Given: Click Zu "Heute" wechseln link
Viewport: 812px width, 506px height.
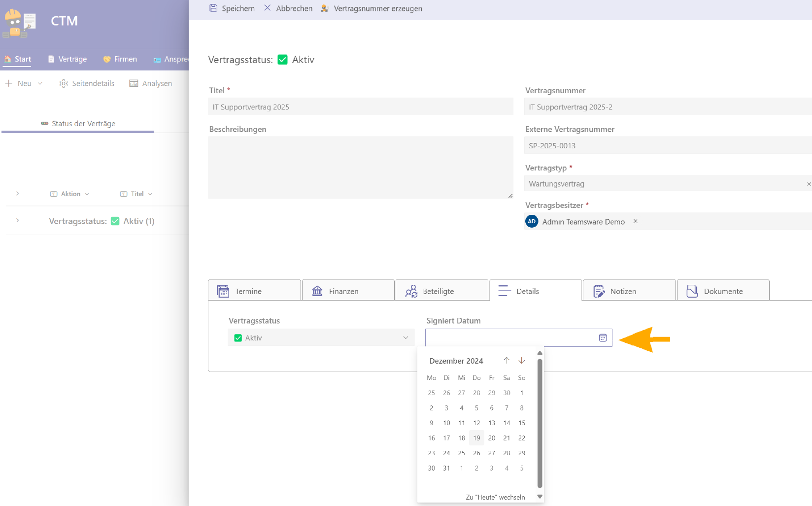Looking at the screenshot, I should coord(495,497).
